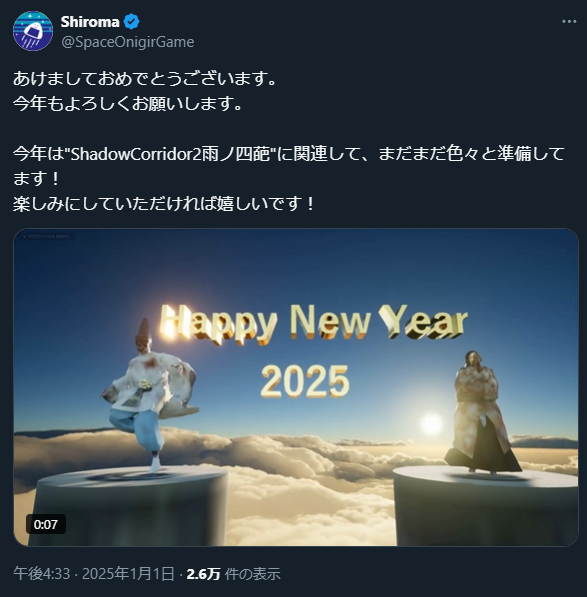The width and height of the screenshot is (587, 597).
Task: Click the あけましておめでとうございます greeting line
Action: 145,79
